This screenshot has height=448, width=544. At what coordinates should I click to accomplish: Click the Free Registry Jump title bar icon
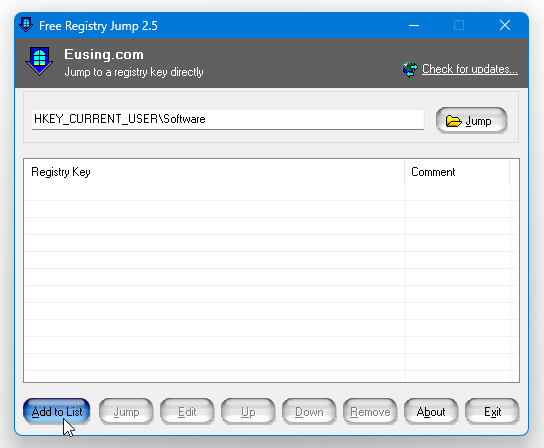pyautogui.click(x=26, y=25)
